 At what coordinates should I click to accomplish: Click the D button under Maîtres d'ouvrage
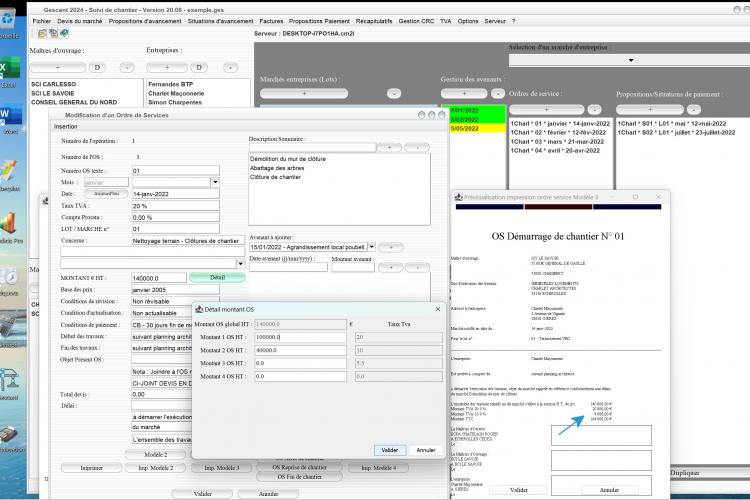pos(97,67)
